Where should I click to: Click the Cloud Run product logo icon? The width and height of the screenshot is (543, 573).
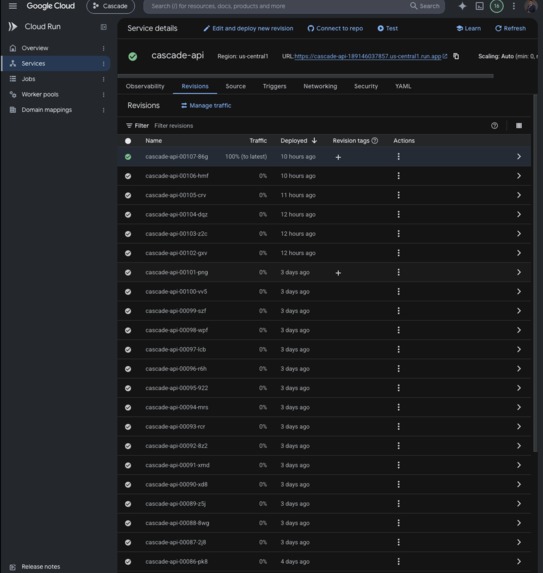(13, 26)
